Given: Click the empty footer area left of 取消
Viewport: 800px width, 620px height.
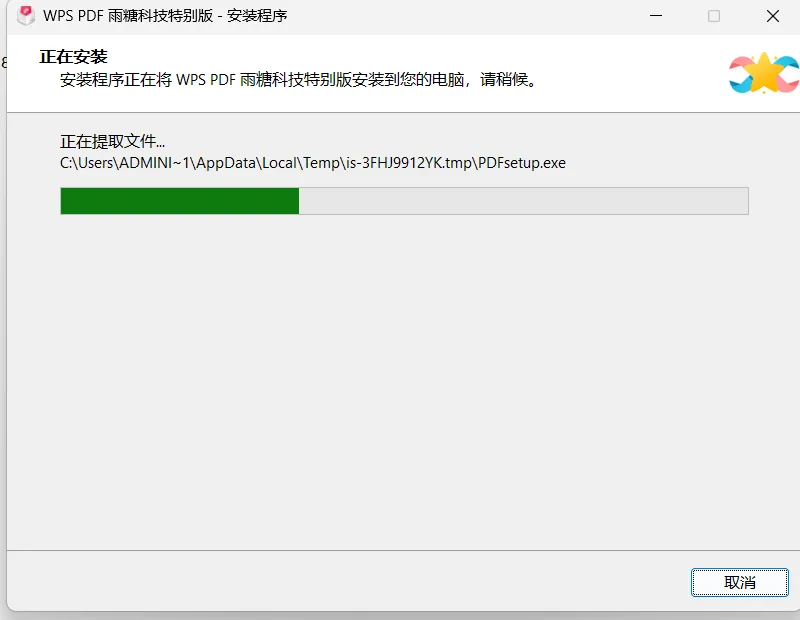Looking at the screenshot, I should (347, 582).
